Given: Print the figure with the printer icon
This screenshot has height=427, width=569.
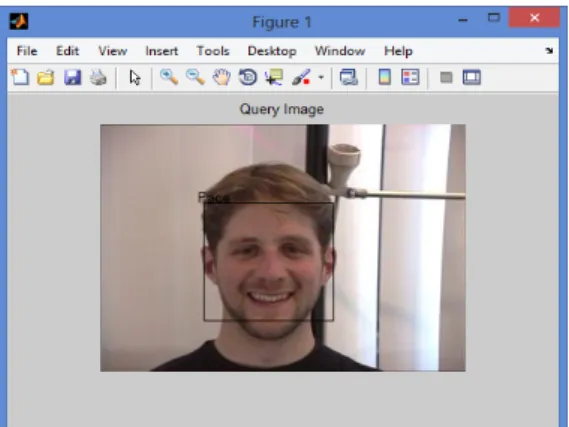Looking at the screenshot, I should [98, 78].
